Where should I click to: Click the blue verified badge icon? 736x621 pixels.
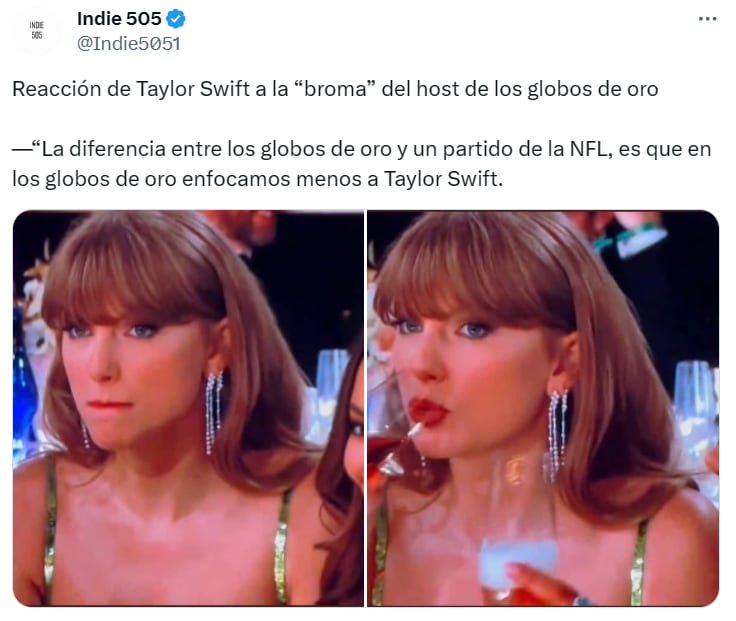[x=176, y=19]
